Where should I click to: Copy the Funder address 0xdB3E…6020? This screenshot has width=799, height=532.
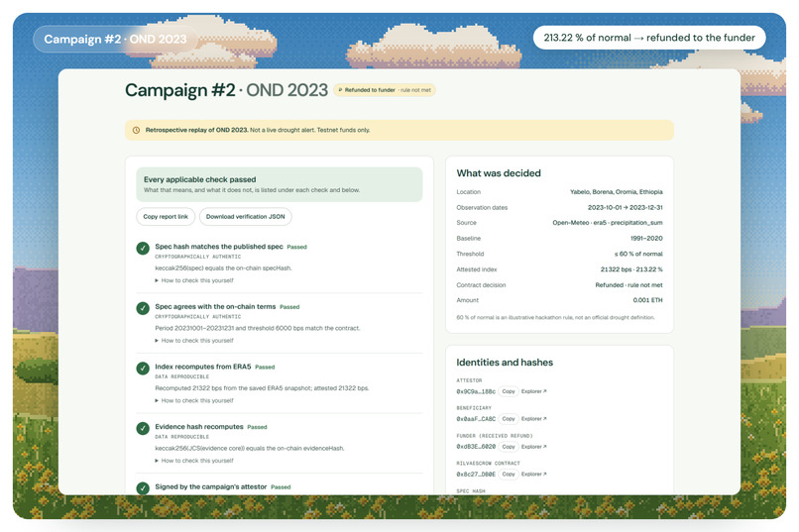[508, 447]
